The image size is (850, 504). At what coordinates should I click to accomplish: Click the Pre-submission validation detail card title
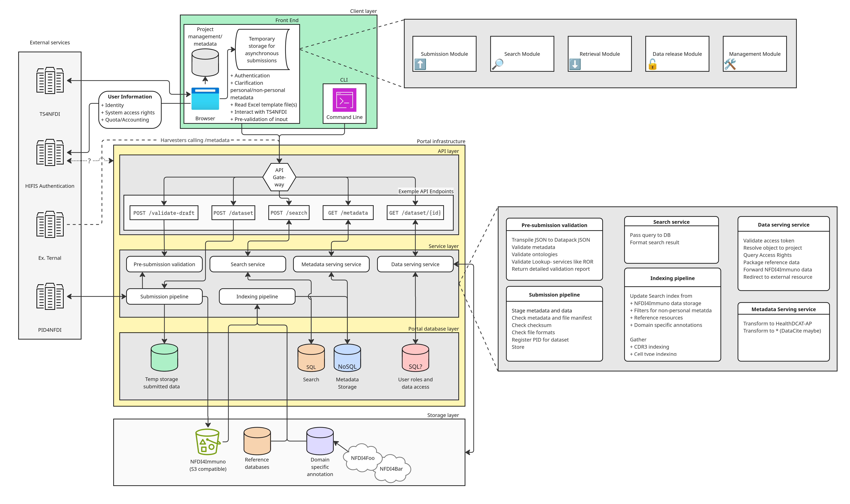(x=554, y=225)
